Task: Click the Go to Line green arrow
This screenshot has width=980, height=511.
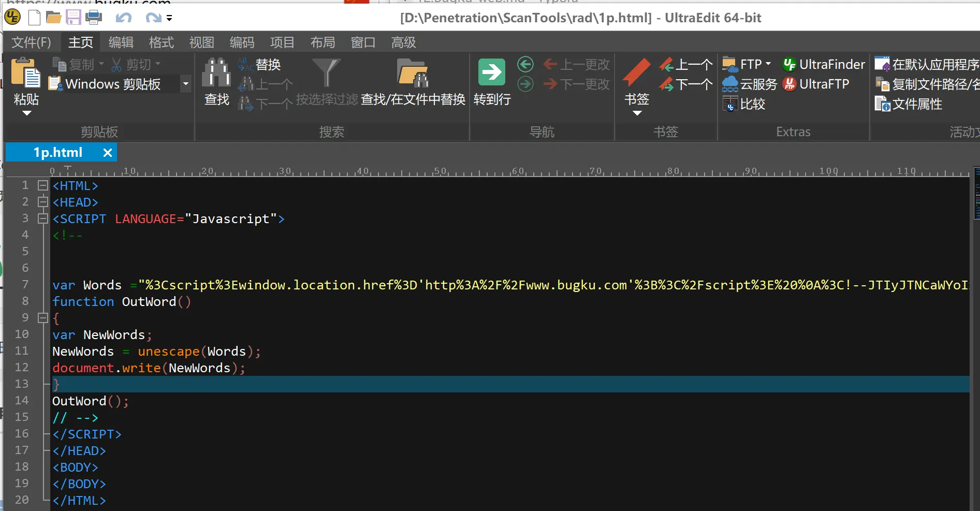Action: [x=491, y=72]
